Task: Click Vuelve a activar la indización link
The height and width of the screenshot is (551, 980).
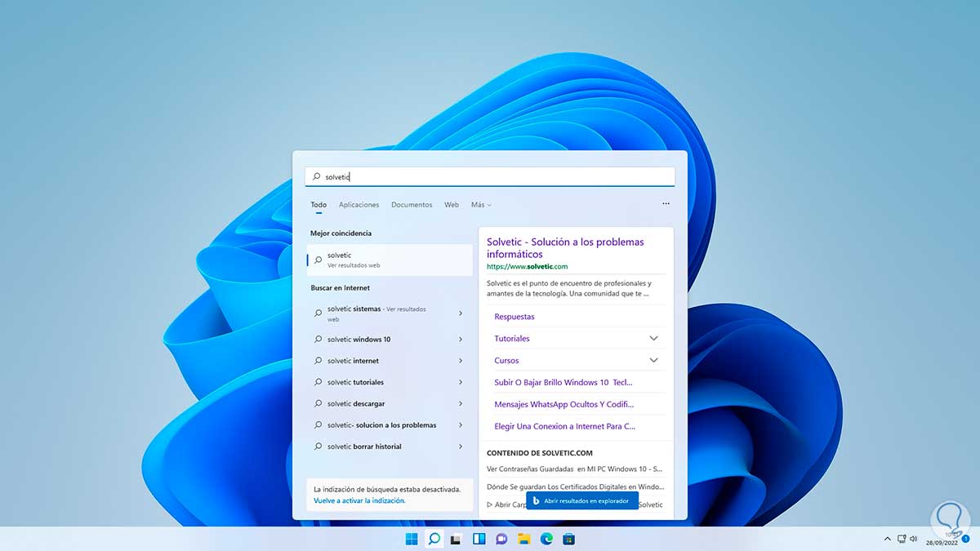Action: pyautogui.click(x=359, y=500)
